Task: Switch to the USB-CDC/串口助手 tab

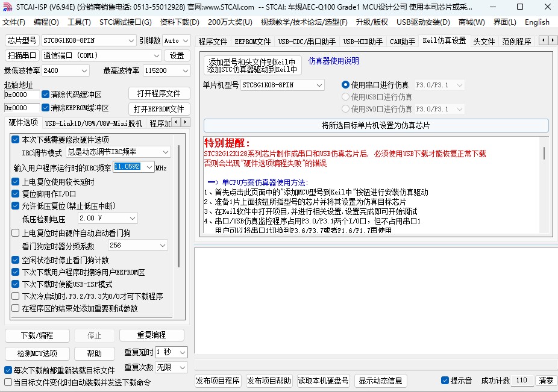Action: pos(307,42)
